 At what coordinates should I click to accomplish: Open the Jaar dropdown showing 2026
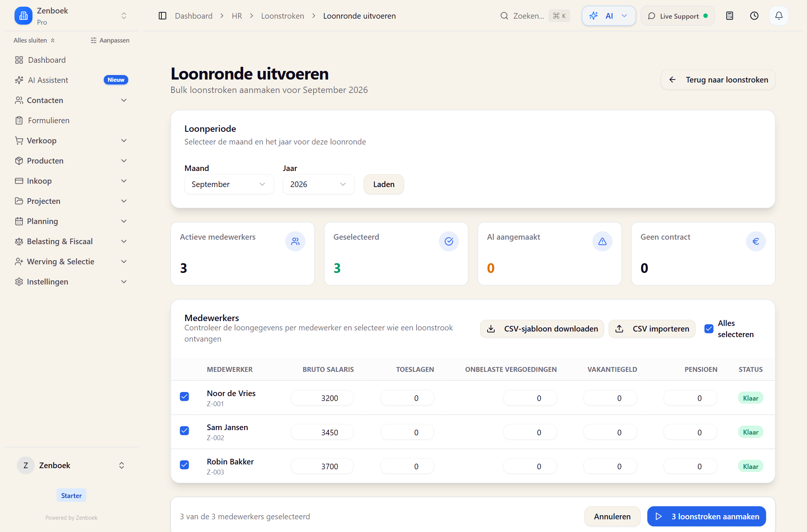pyautogui.click(x=318, y=184)
